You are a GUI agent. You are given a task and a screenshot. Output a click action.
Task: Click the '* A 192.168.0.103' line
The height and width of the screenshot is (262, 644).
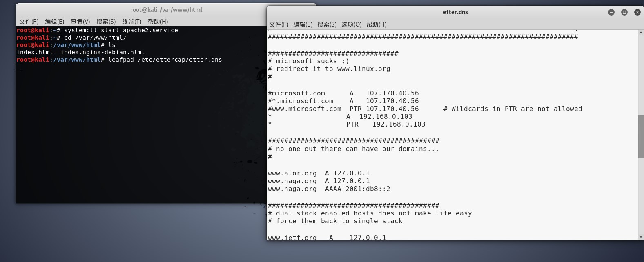click(340, 116)
